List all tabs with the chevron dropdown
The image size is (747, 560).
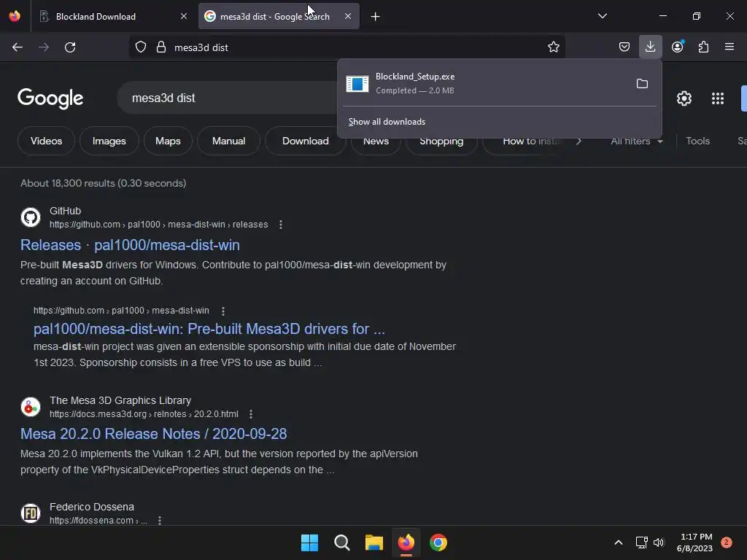[x=602, y=16]
